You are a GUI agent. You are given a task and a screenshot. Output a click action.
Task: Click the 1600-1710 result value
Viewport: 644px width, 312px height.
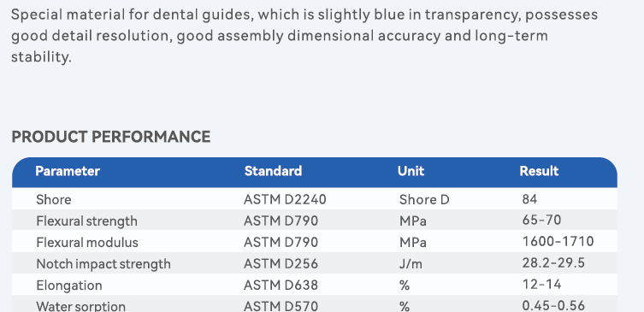click(558, 241)
